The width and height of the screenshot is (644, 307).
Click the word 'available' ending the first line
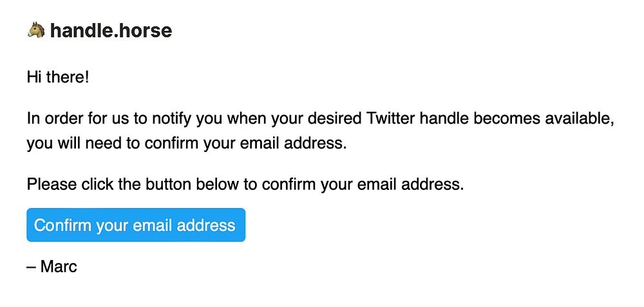point(579,119)
